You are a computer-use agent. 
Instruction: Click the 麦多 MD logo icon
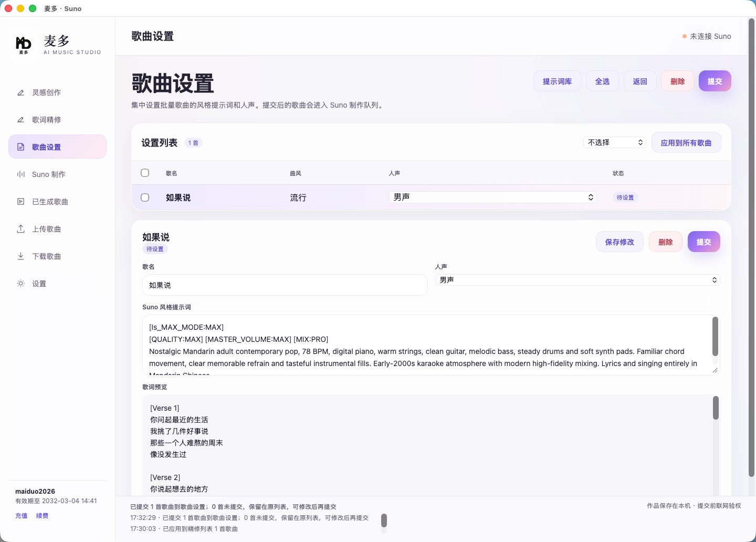pos(23,45)
